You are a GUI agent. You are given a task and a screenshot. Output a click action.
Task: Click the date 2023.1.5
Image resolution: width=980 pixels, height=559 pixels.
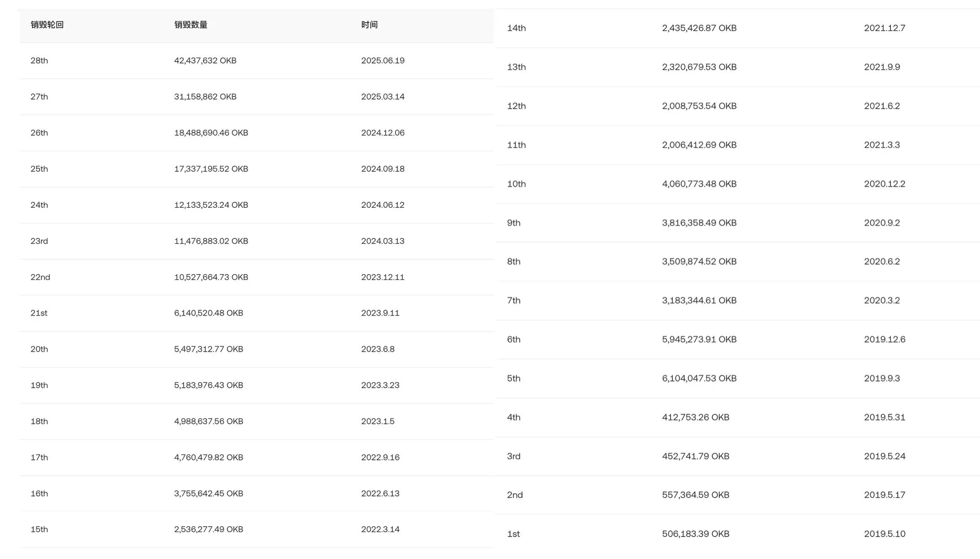pos(378,422)
